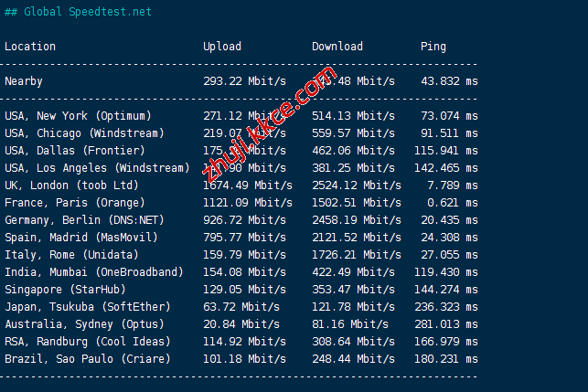The width and height of the screenshot is (588, 392).
Task: Select the India, Mumbai (OneBroadband) location
Action: coord(93,272)
